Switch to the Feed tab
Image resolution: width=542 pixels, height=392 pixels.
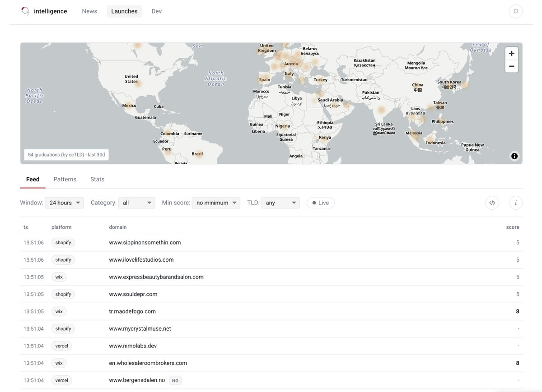33,180
